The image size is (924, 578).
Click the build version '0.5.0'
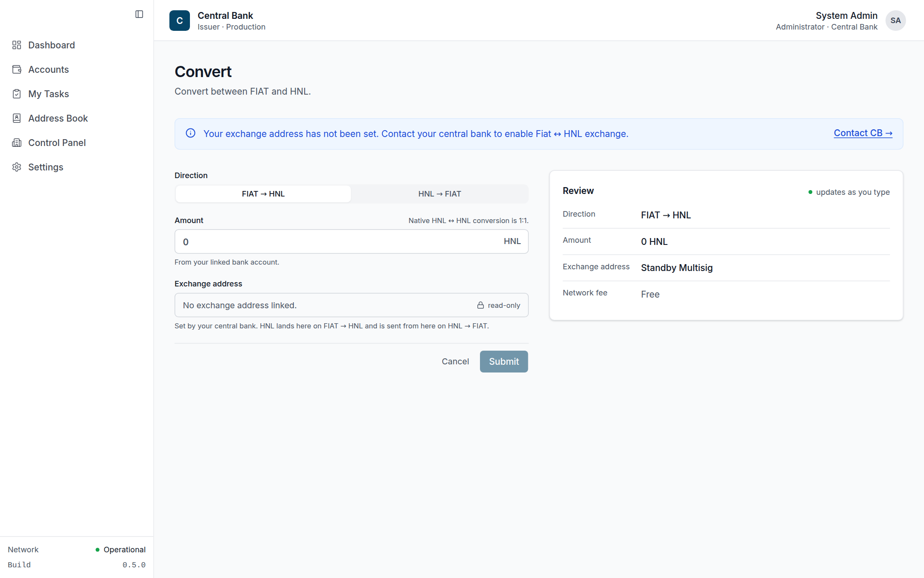point(134,565)
